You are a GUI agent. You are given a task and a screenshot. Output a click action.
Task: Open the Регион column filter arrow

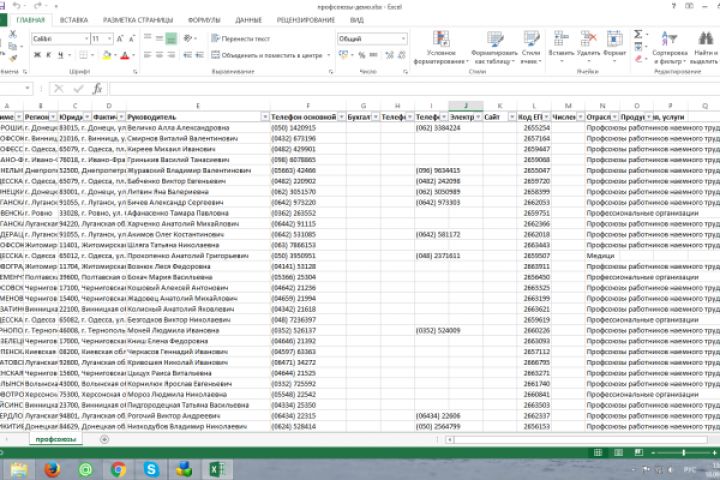pyautogui.click(x=53, y=117)
